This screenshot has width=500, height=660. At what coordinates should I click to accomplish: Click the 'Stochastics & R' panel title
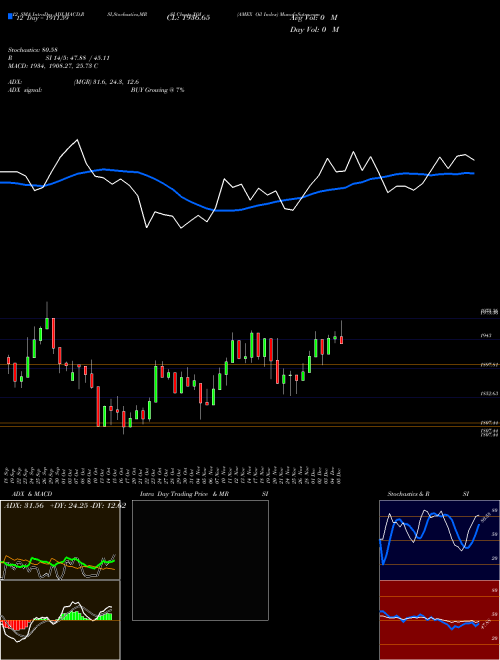(x=409, y=494)
